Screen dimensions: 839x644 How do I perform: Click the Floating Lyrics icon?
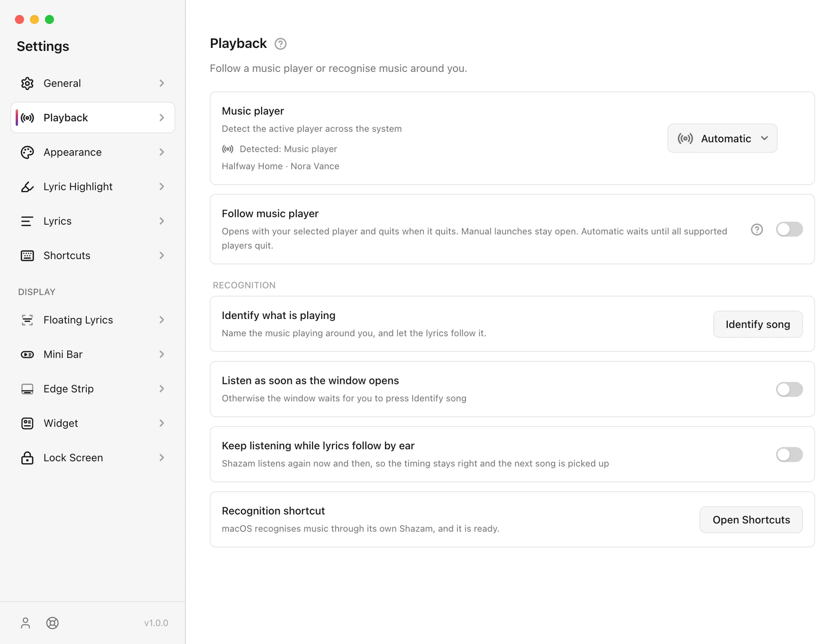pyautogui.click(x=27, y=320)
